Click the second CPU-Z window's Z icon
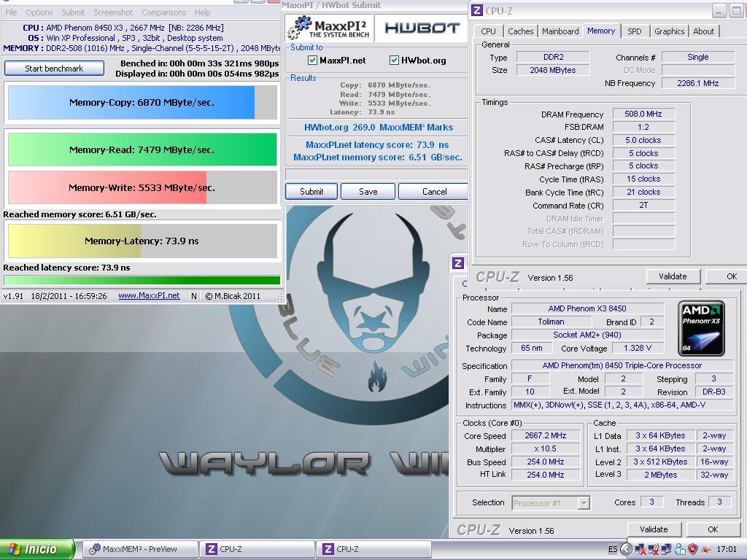The height and width of the screenshot is (560, 747). [458, 262]
